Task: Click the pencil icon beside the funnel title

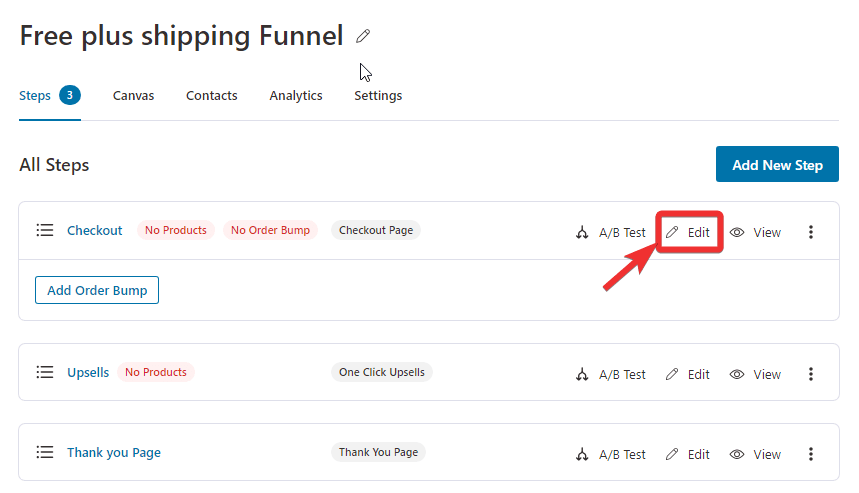Action: coord(363,36)
